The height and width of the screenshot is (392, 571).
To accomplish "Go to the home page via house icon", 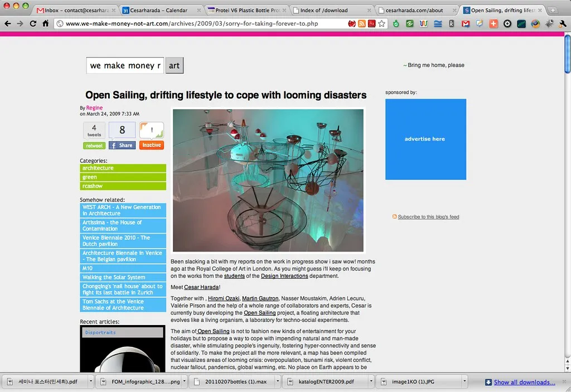I will pyautogui.click(x=46, y=23).
